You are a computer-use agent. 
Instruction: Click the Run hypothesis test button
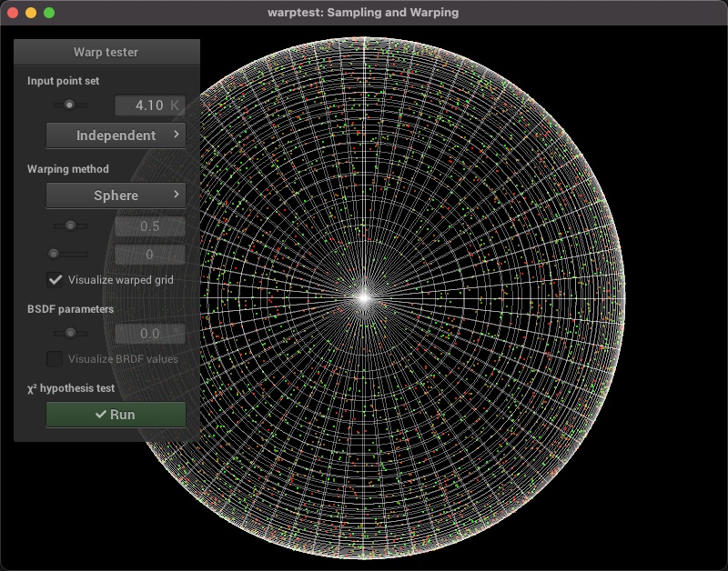click(116, 415)
